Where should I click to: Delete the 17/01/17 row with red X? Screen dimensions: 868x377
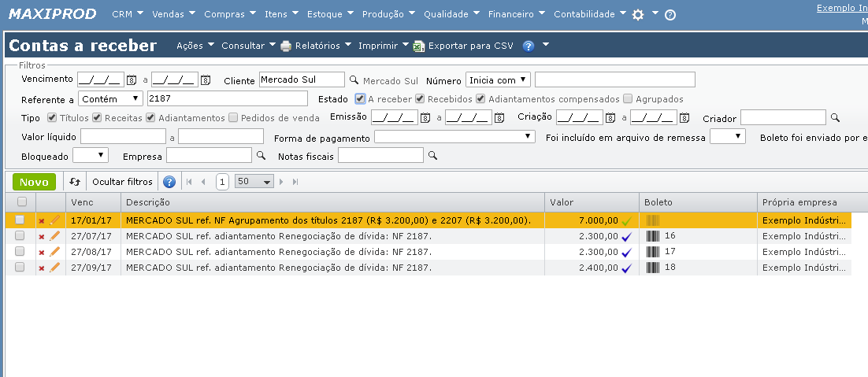point(42,221)
